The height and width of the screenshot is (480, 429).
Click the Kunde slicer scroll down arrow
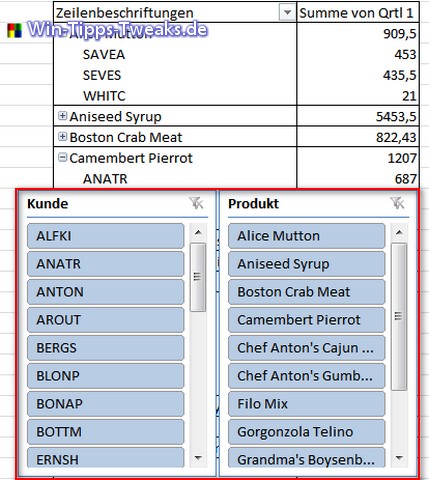point(198,458)
